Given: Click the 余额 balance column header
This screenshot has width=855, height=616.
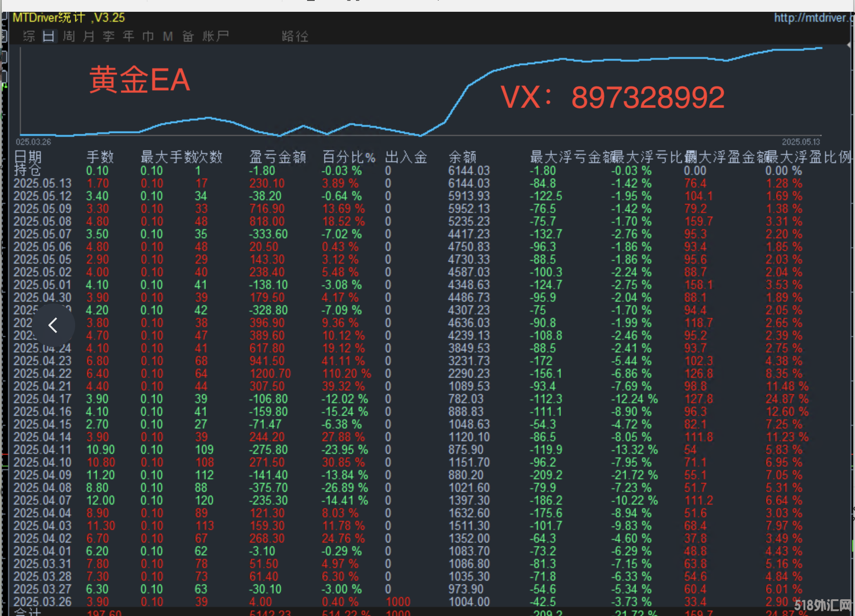Looking at the screenshot, I should tap(462, 157).
